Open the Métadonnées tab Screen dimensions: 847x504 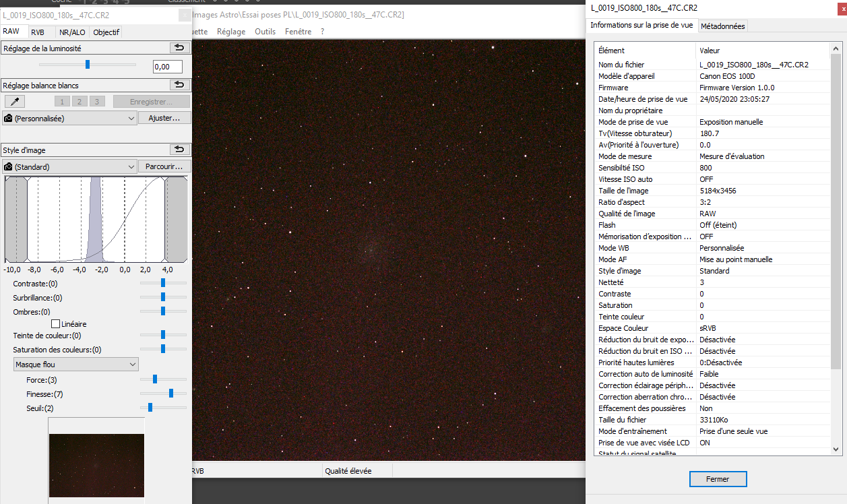(722, 26)
